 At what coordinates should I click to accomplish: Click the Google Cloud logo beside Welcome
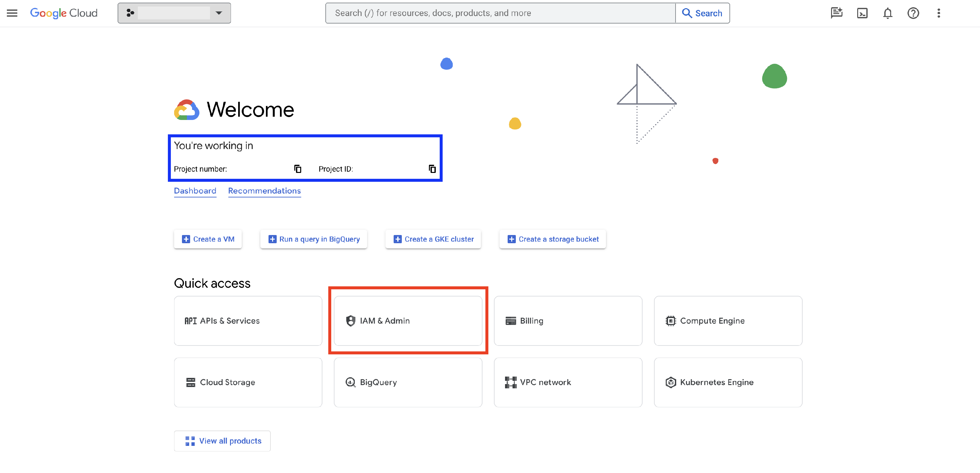pos(187,110)
